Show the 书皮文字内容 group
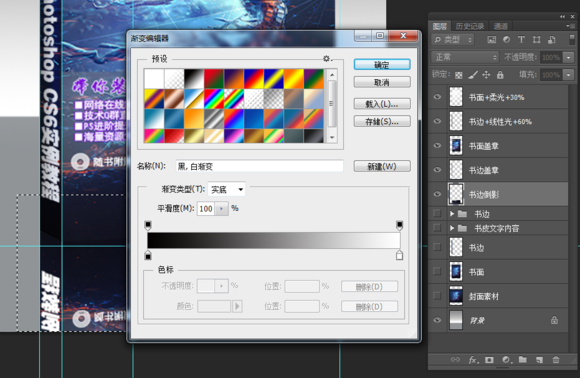 point(437,228)
